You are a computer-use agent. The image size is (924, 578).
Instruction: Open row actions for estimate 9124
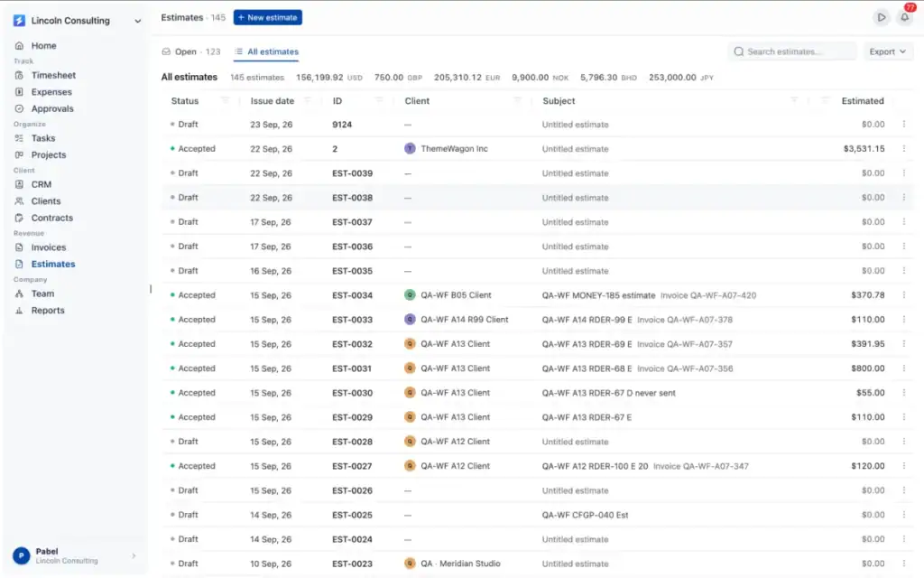click(903, 125)
